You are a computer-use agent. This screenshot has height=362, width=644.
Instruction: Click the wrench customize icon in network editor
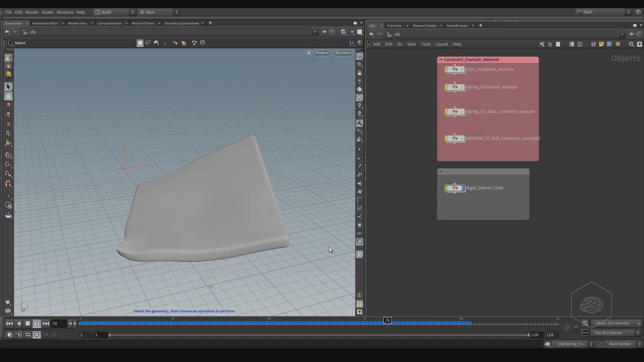(x=542, y=44)
